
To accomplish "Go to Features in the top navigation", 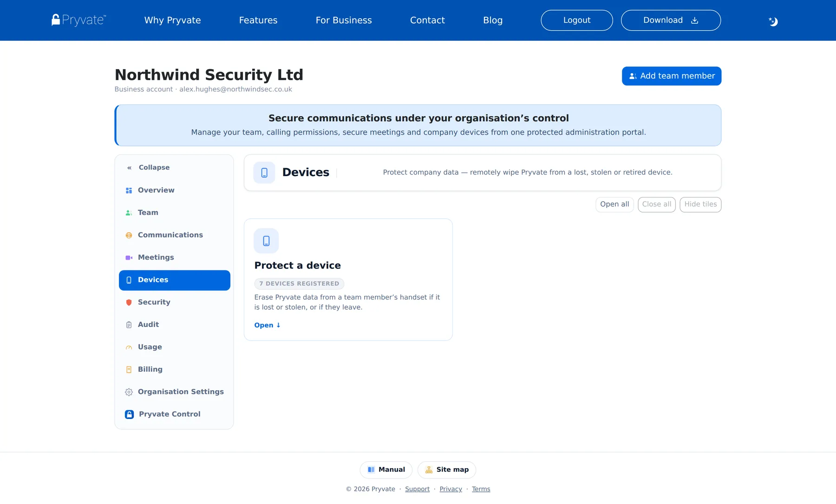I will pyautogui.click(x=258, y=20).
